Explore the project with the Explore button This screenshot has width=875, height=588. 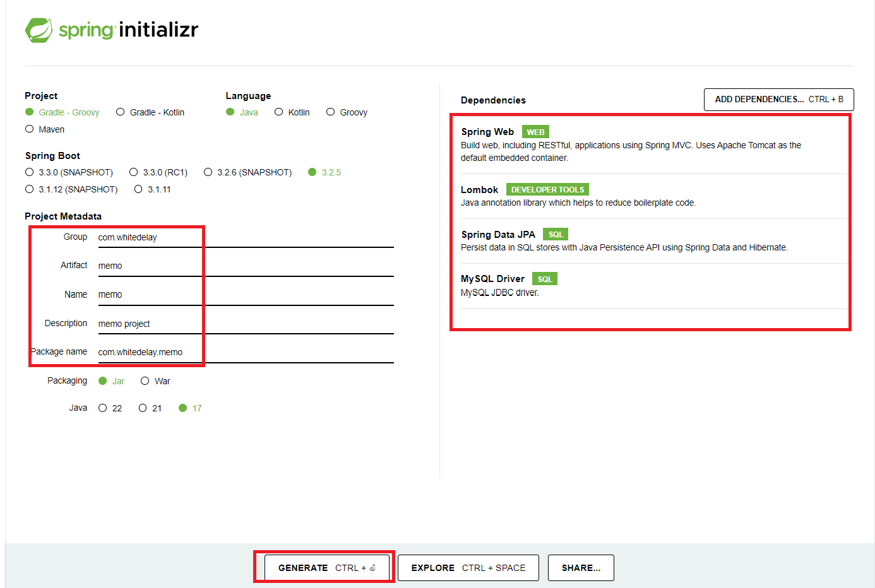468,568
